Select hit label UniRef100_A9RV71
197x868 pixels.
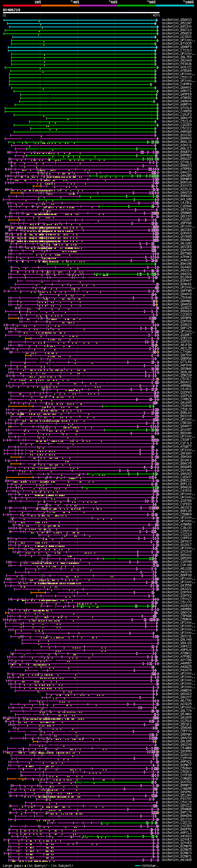[x=177, y=91]
